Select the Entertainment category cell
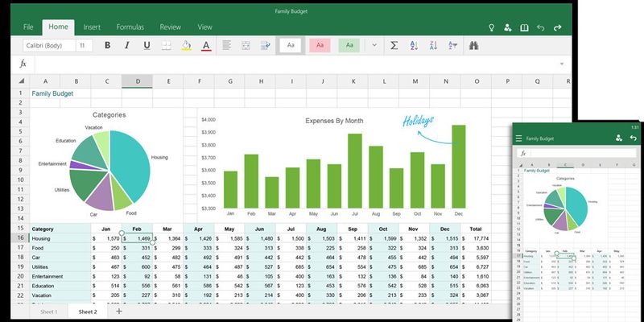The width and height of the screenshot is (644, 322). pos(60,276)
